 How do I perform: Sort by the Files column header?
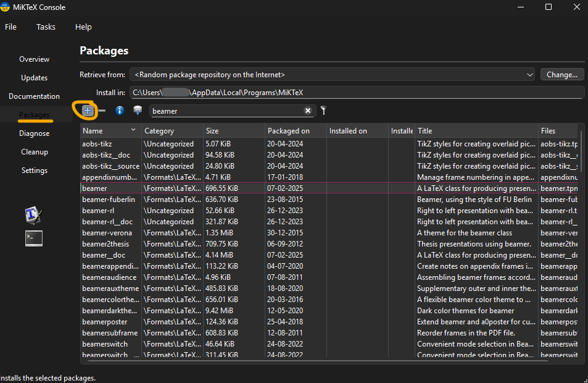tap(558, 131)
